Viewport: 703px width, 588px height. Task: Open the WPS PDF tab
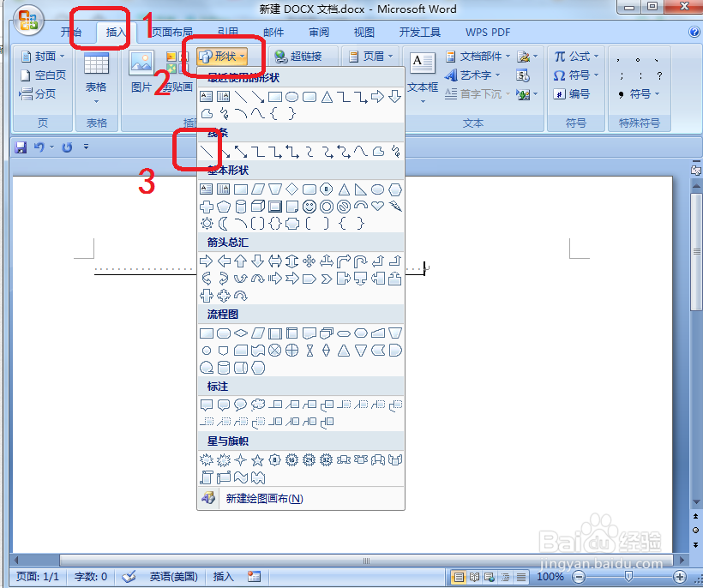coord(488,33)
